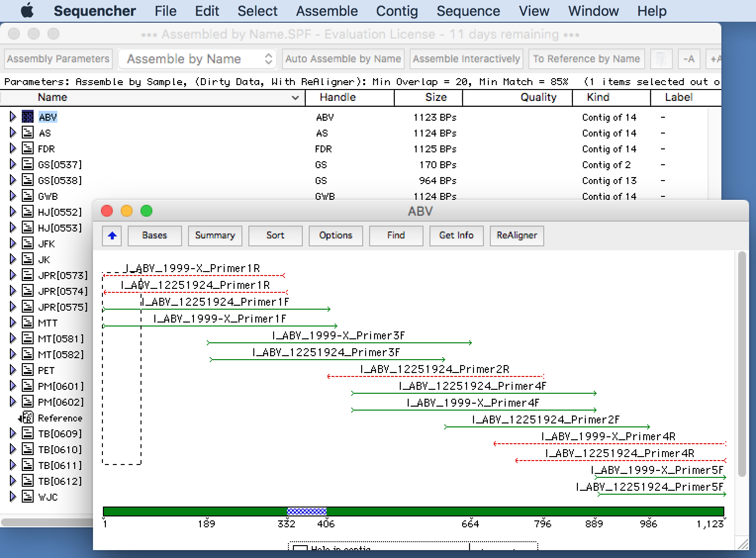Expand the AS contig row
756x558 pixels.
pos(13,133)
